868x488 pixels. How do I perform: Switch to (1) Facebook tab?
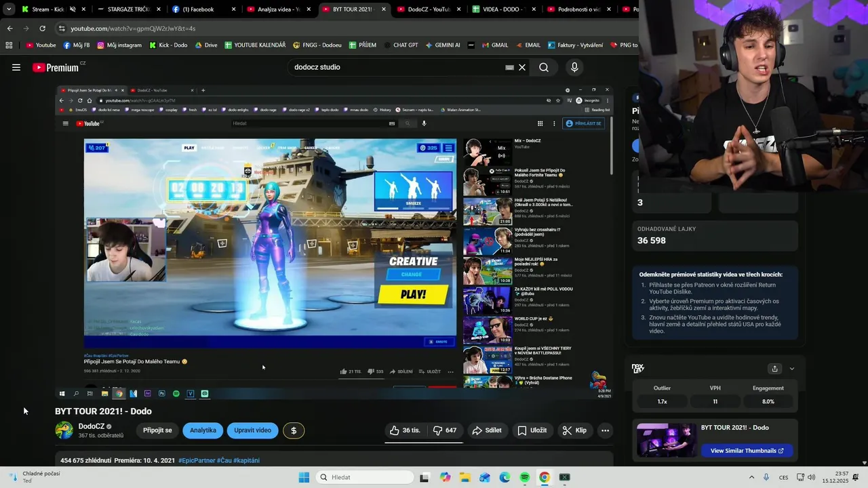pos(203,9)
